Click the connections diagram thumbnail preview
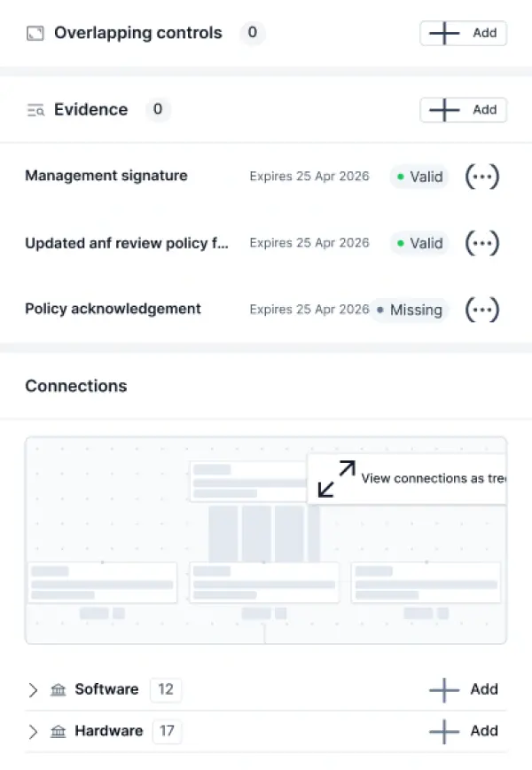Image resolution: width=532 pixels, height=770 pixels. click(x=265, y=540)
